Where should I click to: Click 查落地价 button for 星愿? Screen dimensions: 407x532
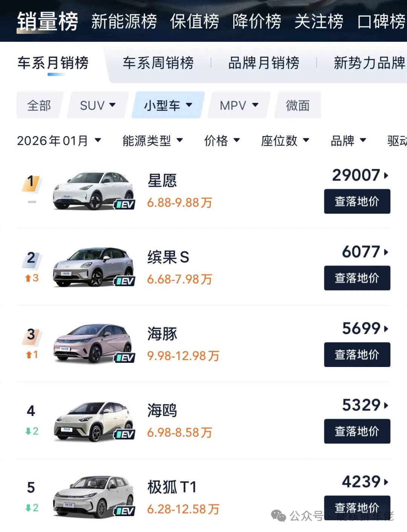(357, 202)
